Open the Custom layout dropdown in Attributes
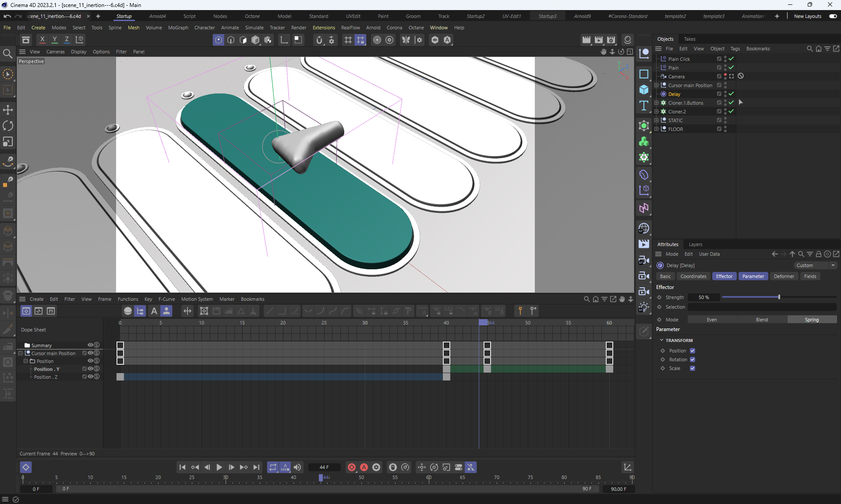The image size is (841, 504). pos(815,265)
